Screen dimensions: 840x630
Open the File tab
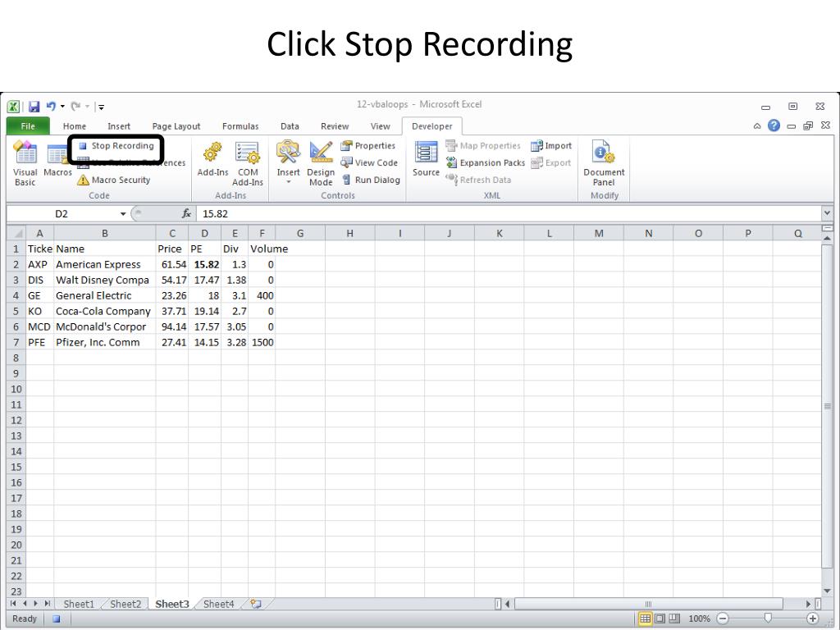coord(28,126)
